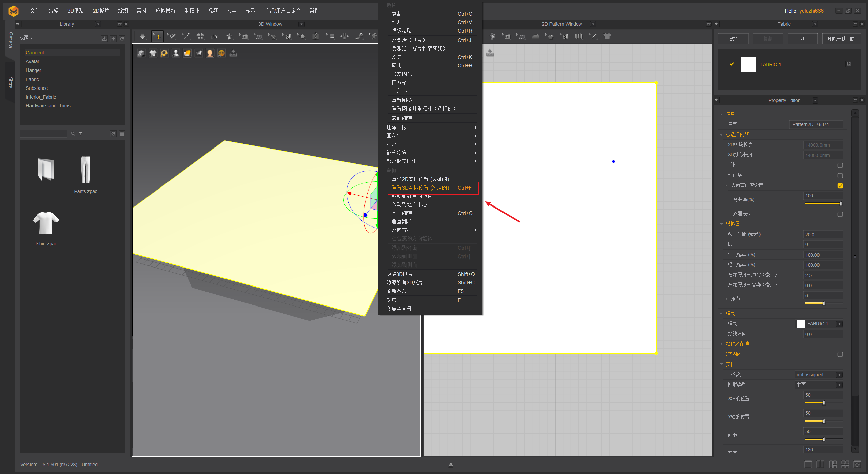Click the T-shirt icon in 2D toolbar
868x474 pixels.
tap(607, 36)
